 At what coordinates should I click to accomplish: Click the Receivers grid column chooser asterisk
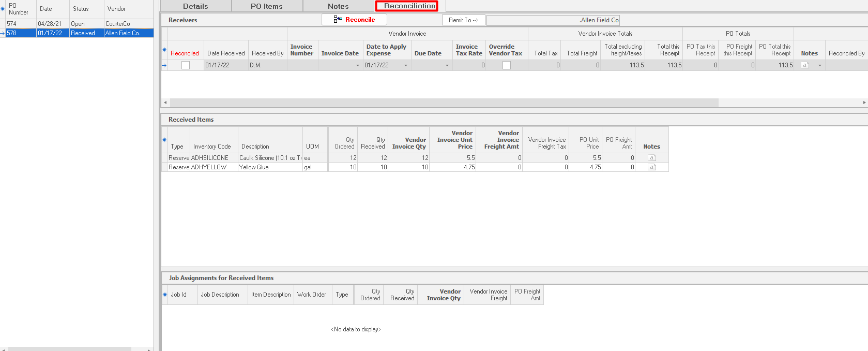164,50
